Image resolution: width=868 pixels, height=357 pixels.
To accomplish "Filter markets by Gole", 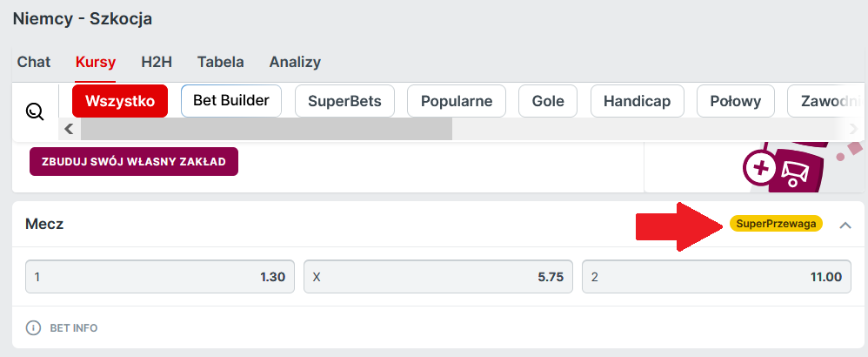I will point(548,101).
